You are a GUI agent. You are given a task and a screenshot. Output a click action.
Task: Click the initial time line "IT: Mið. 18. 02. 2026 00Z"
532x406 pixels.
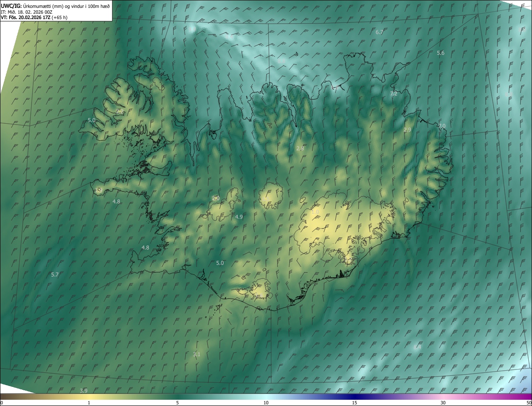pos(27,12)
